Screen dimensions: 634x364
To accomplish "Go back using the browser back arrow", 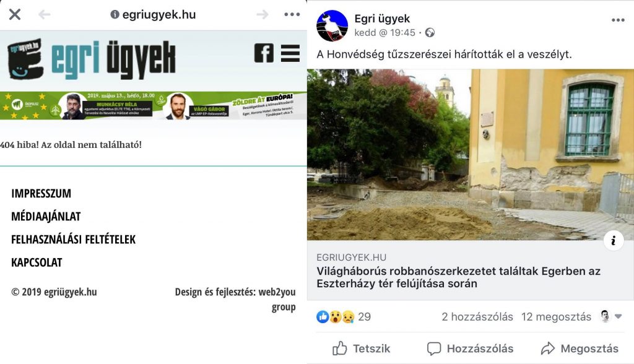I will coord(44,15).
